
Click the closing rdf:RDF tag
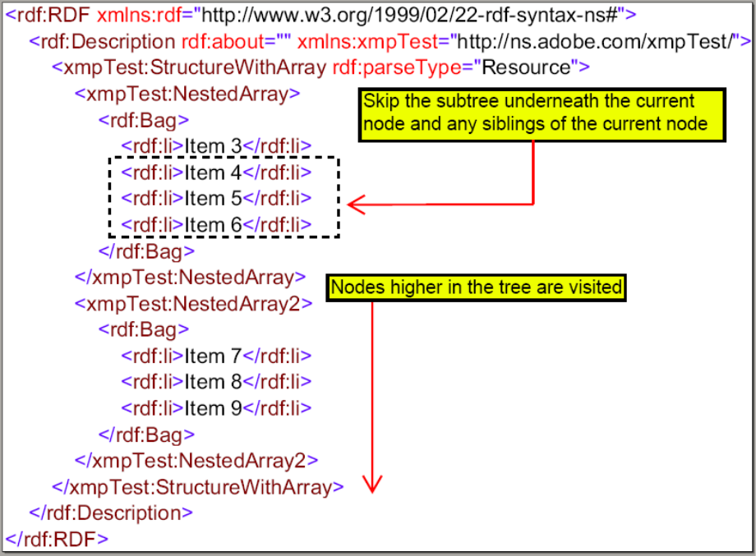[57, 539]
